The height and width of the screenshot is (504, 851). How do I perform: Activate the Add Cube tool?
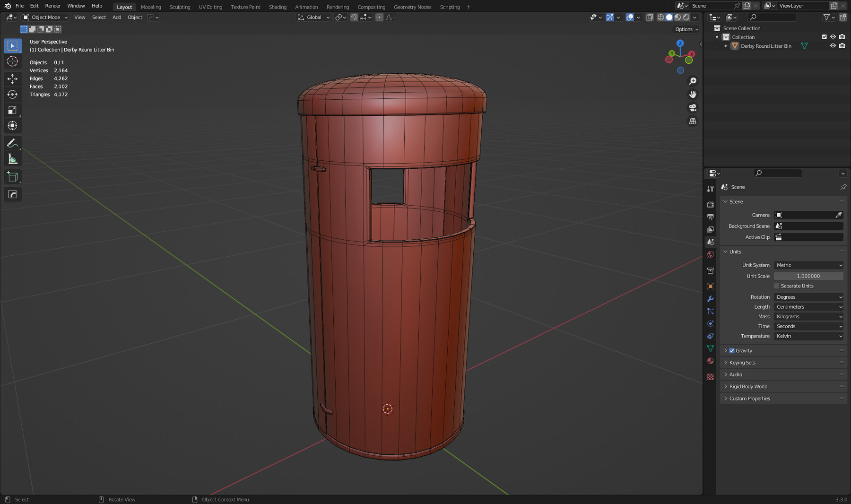point(12,176)
